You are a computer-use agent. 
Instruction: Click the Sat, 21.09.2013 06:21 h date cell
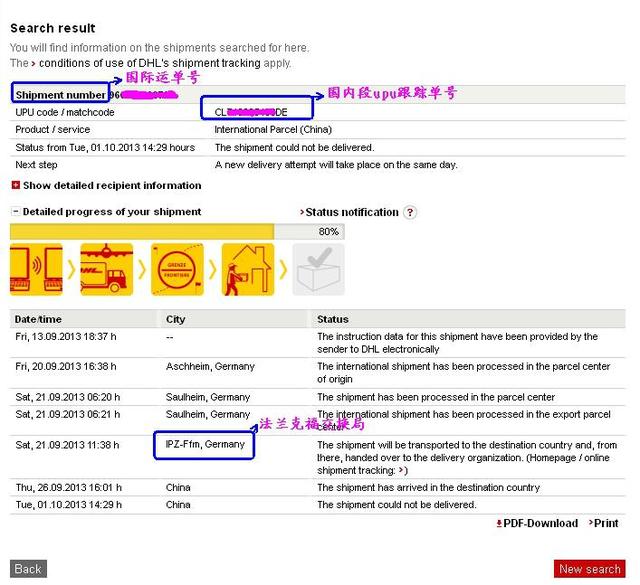[x=68, y=414]
